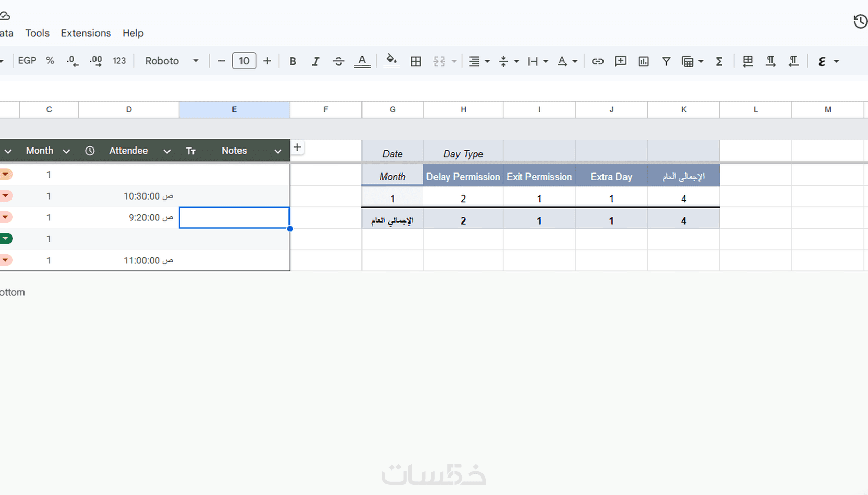The height and width of the screenshot is (495, 868).
Task: Toggle italic formatting
Action: (316, 61)
